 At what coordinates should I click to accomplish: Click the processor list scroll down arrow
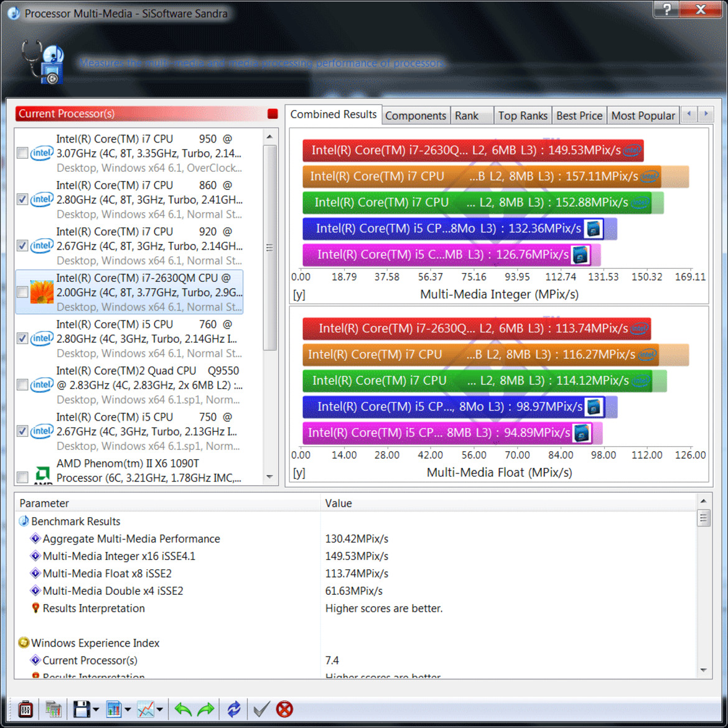[x=269, y=477]
